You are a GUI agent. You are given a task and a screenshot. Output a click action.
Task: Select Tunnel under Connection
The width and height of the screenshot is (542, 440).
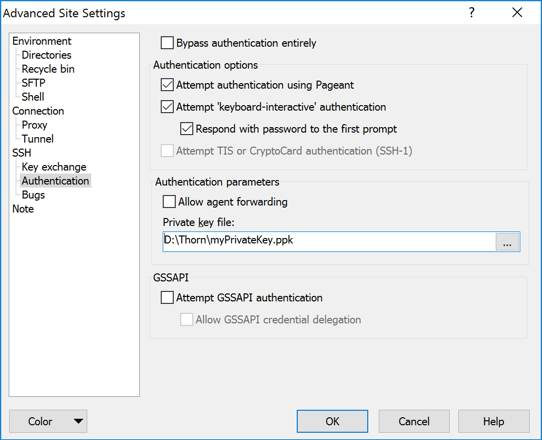pyautogui.click(x=37, y=139)
